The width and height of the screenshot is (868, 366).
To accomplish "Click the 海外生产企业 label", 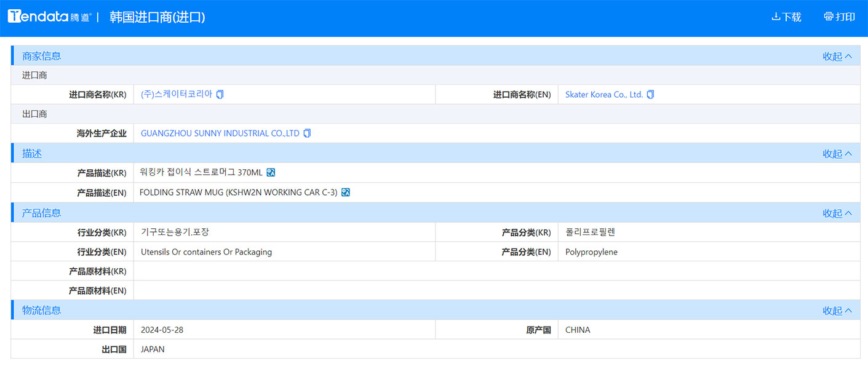I will (102, 133).
